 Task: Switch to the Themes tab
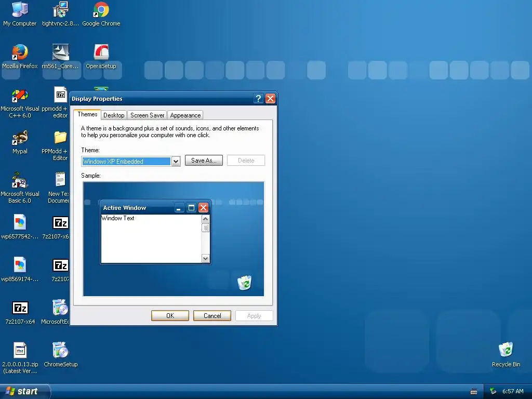[x=87, y=114]
